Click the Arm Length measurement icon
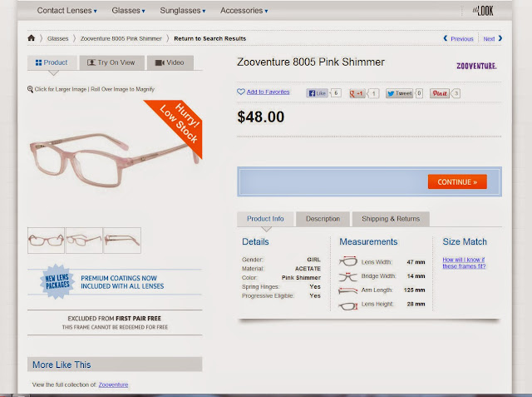 click(x=348, y=290)
